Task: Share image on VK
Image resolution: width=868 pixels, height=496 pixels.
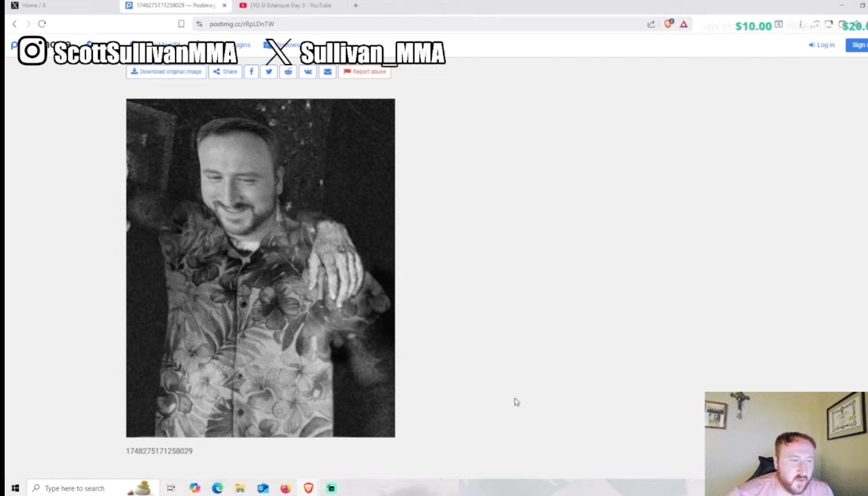Action: pos(308,72)
